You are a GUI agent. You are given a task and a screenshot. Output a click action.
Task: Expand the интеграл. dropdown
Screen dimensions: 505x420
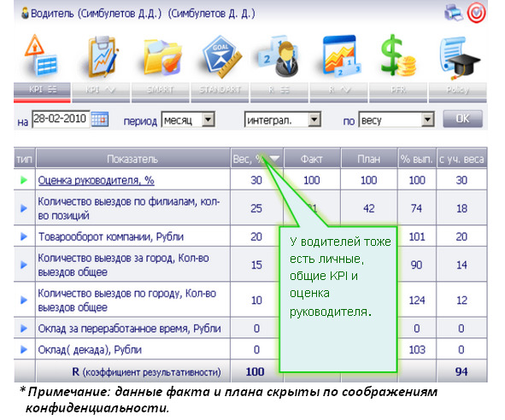(314, 120)
